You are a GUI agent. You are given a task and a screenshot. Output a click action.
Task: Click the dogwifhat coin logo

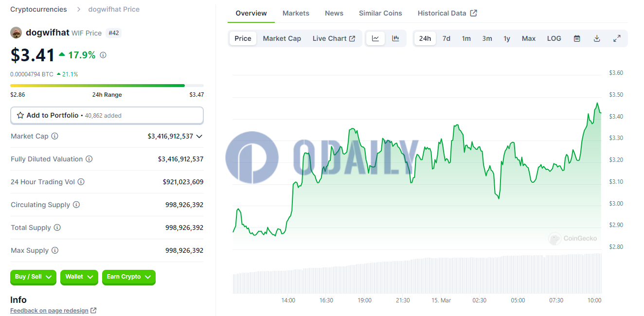tap(16, 33)
